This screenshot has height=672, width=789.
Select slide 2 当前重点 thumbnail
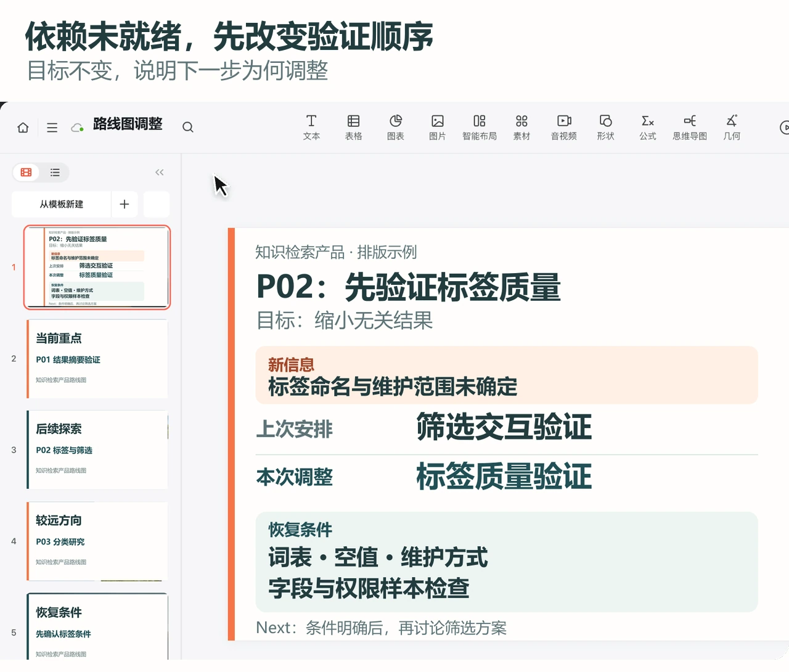point(97,359)
